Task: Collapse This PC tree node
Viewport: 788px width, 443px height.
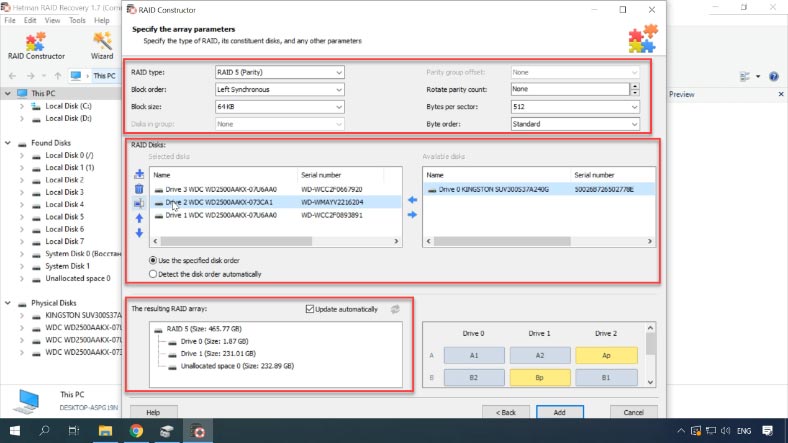Action: [x=8, y=93]
